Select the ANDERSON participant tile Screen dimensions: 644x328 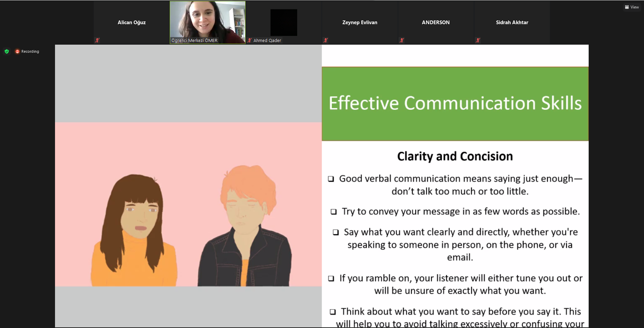(436, 22)
